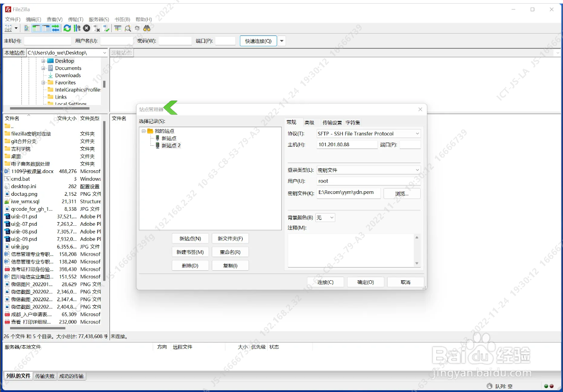Click the 快速连接(Q) button
The width and height of the screenshot is (563, 392).
point(259,41)
